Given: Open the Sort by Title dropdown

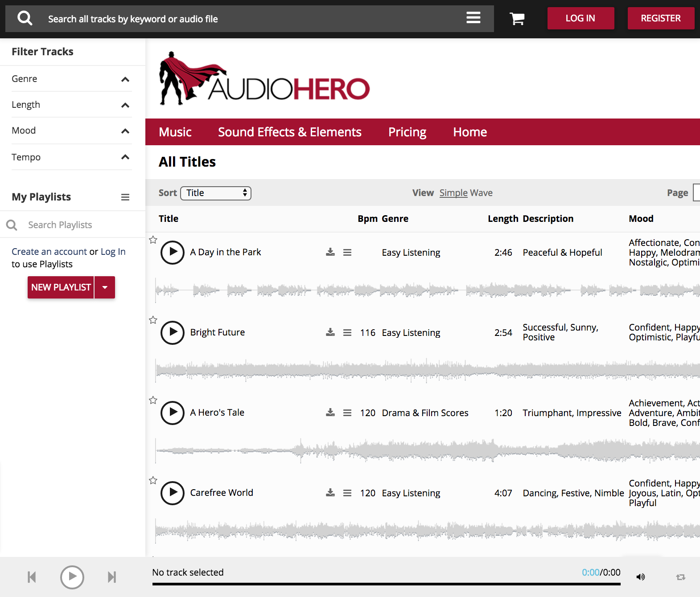Looking at the screenshot, I should coord(216,193).
